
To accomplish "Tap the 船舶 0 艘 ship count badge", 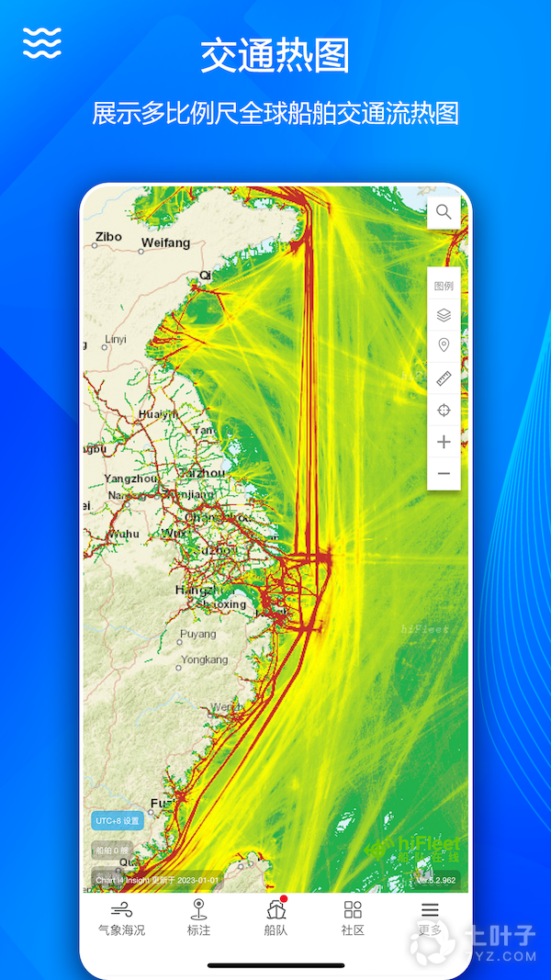I will click(x=111, y=850).
